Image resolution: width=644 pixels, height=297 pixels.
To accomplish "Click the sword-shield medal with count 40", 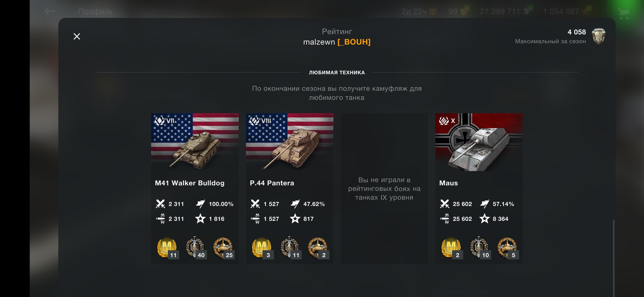I will (x=196, y=248).
